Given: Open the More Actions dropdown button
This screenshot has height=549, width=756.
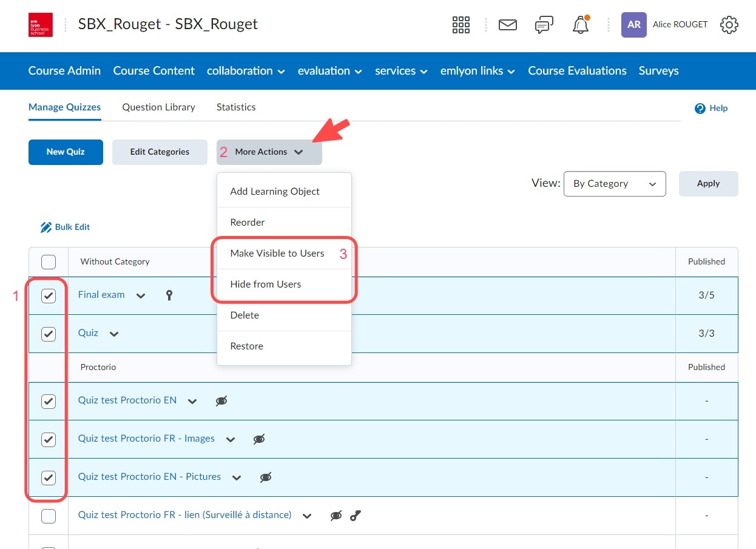Looking at the screenshot, I should click(269, 152).
